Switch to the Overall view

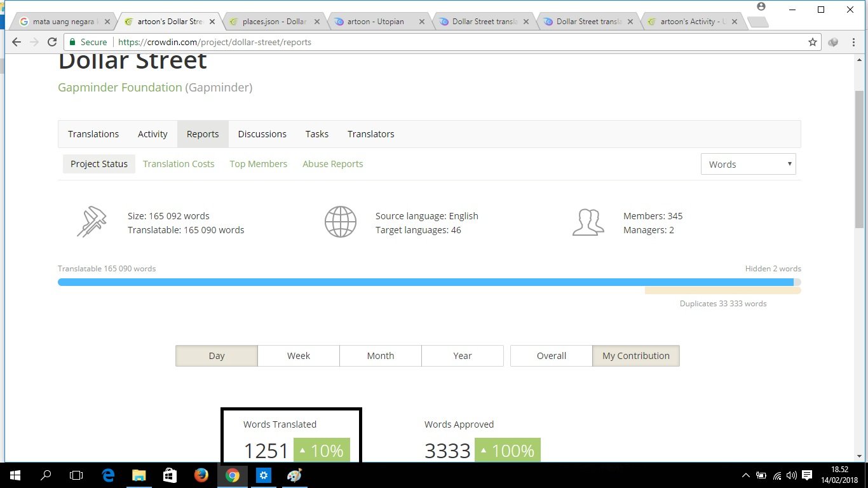(552, 356)
